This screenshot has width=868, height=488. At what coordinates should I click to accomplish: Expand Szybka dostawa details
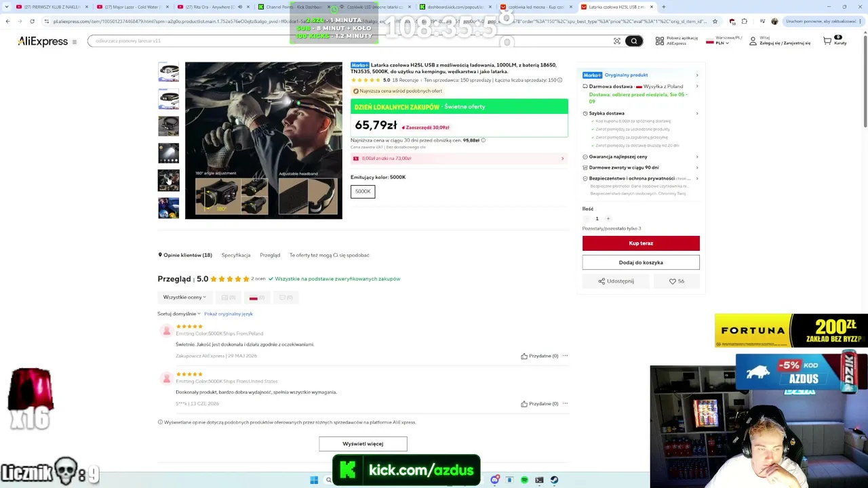(x=640, y=113)
